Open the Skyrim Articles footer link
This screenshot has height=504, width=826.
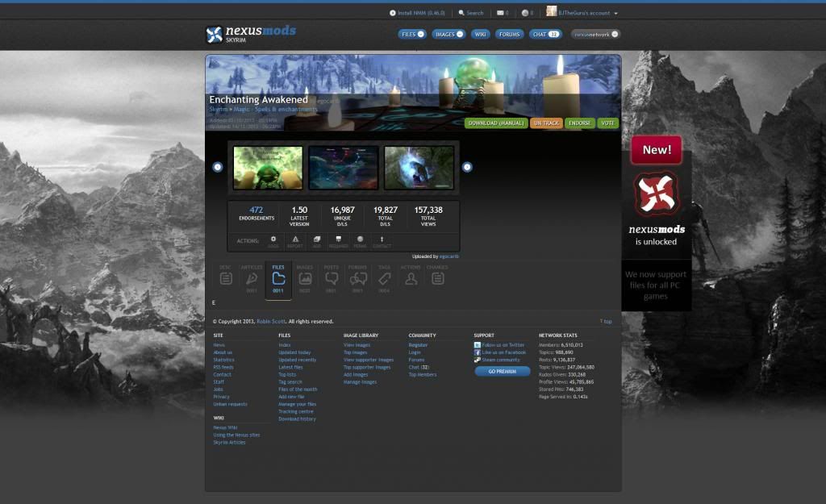[229, 443]
